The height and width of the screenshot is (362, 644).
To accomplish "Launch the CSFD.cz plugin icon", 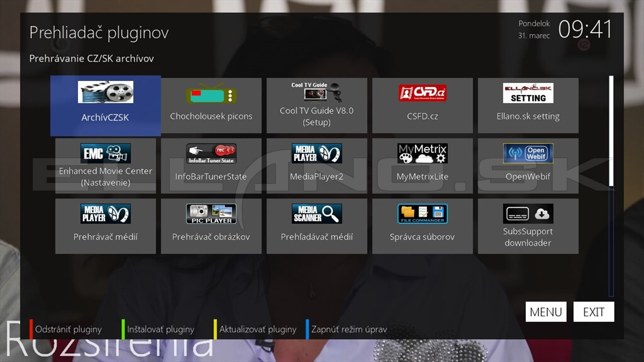I will [422, 93].
